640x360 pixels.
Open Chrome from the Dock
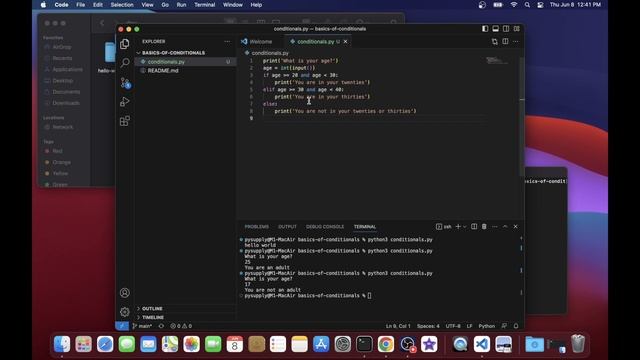click(386, 344)
